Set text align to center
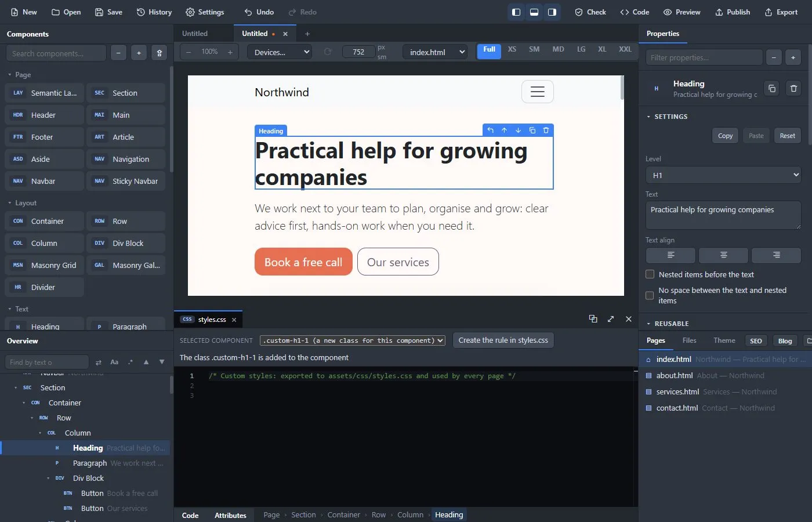Image resolution: width=812 pixels, height=522 pixels. pyautogui.click(x=723, y=255)
